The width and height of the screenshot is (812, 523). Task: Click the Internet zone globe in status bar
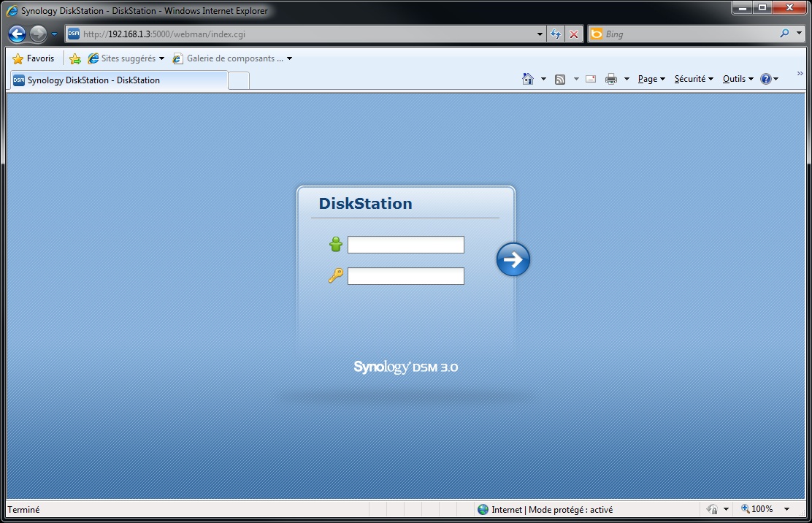coord(483,510)
